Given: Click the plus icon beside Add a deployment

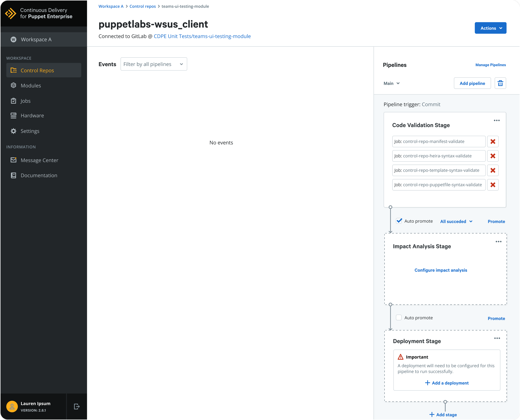Looking at the screenshot, I should [x=427, y=383].
